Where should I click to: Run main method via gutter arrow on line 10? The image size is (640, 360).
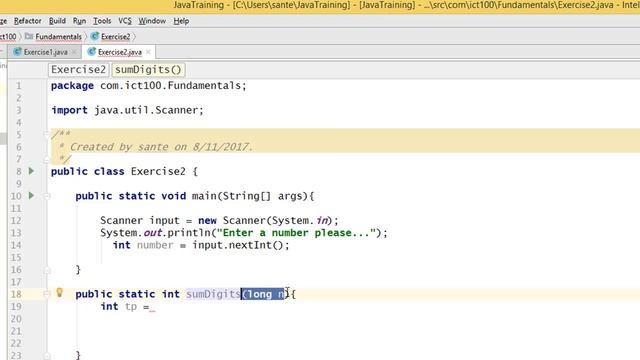tap(31, 196)
